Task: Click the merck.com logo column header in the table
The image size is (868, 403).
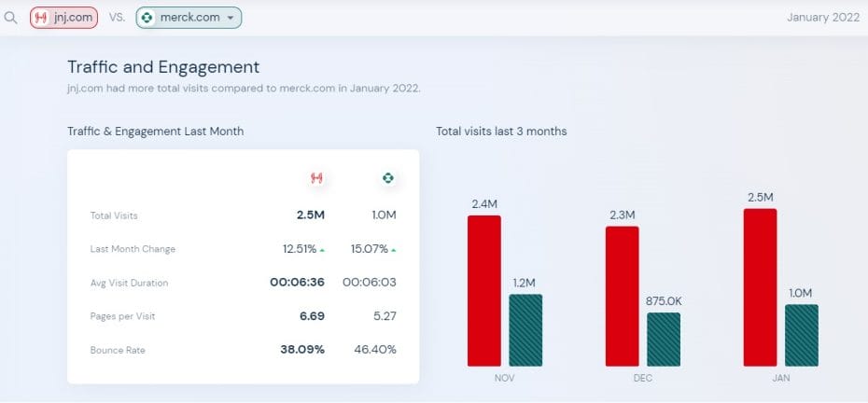Action: point(388,177)
